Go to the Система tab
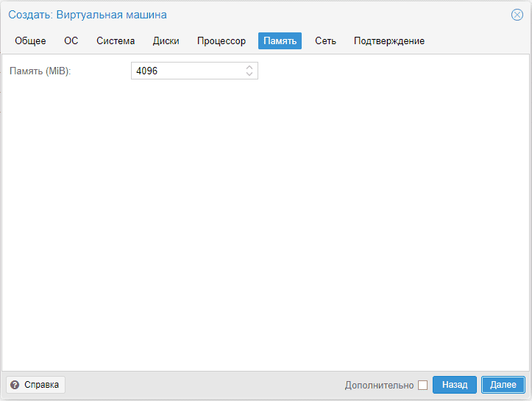 pos(116,41)
